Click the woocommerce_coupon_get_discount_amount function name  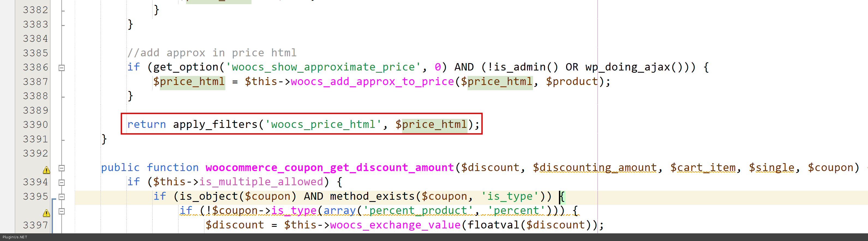click(330, 168)
